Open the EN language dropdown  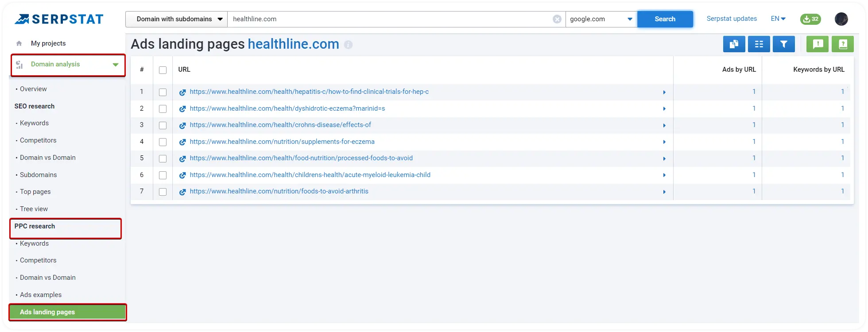click(x=778, y=19)
